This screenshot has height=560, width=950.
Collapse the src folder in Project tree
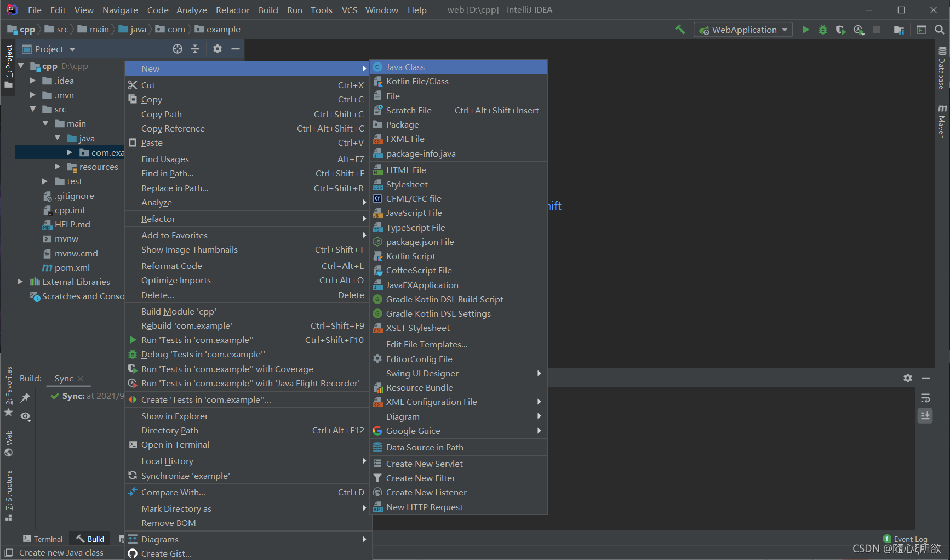[x=32, y=109]
